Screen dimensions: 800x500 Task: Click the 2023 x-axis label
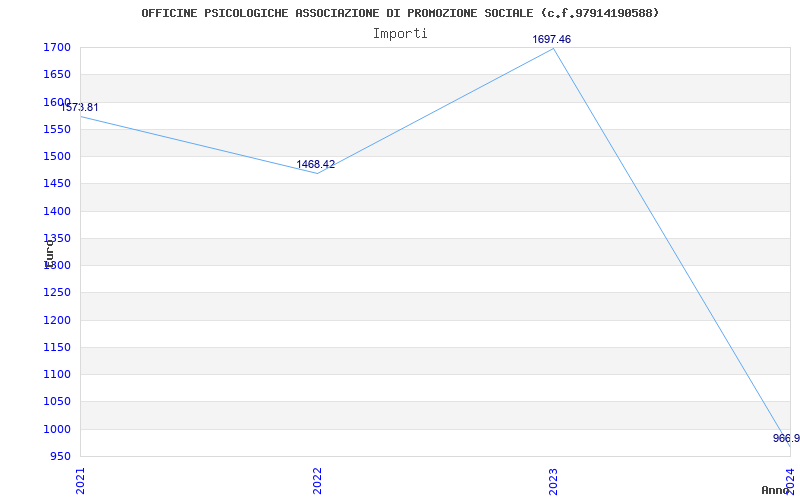click(x=554, y=481)
